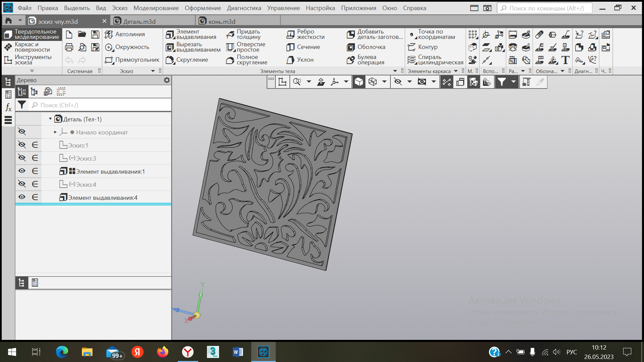Expand the Начало координат tree node
Screen dimensions: 644x362
55,132
